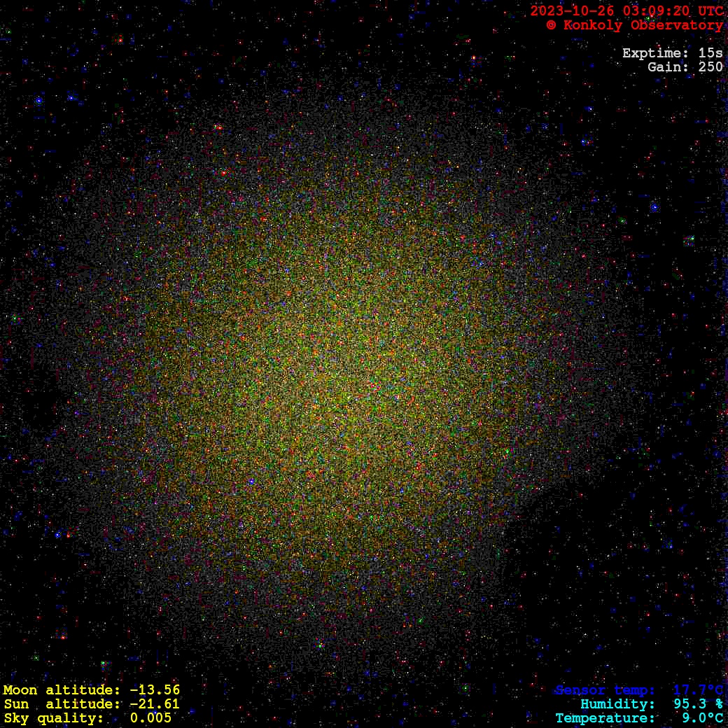This screenshot has height=728, width=728.
Task: Click the 15s exposure time value
Action: coord(710,53)
